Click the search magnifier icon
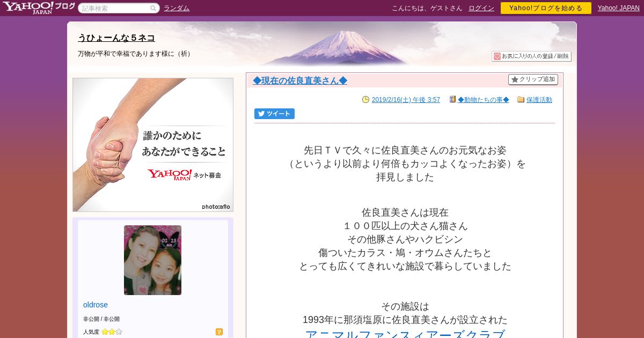Screen dimensions: 644x338 (x=153, y=8)
